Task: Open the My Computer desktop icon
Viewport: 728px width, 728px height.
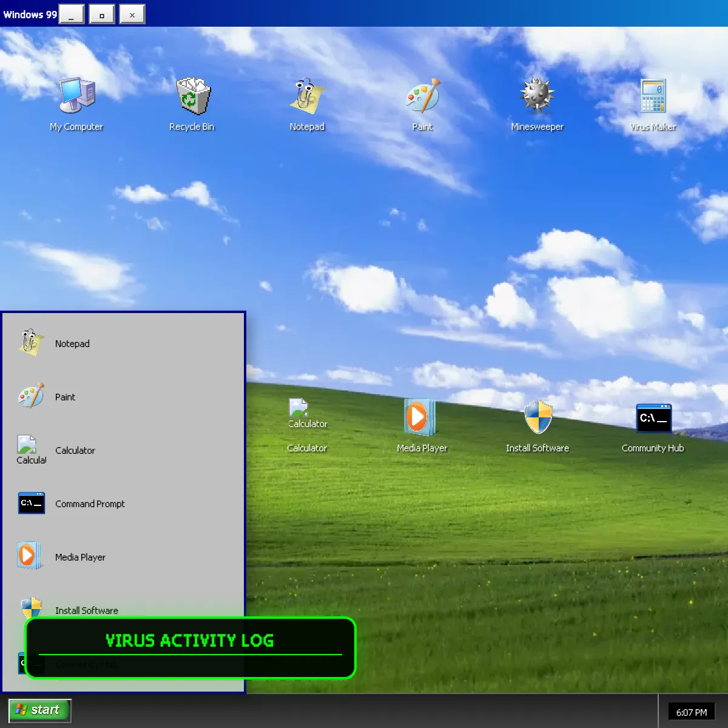Action: pos(76,104)
